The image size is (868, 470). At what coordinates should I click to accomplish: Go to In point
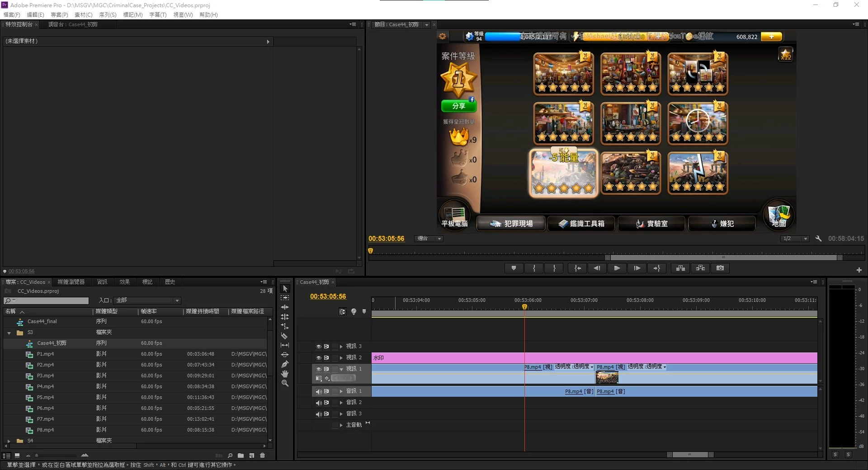(x=578, y=268)
